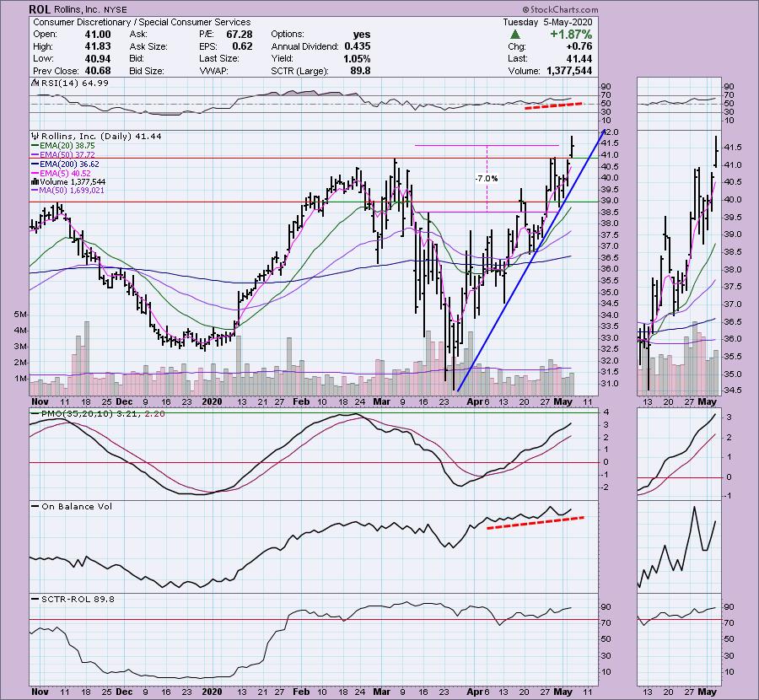This screenshot has width=759, height=700.
Task: Click the small indicator icon before RSI(14)
Action: pyautogui.click(x=35, y=83)
